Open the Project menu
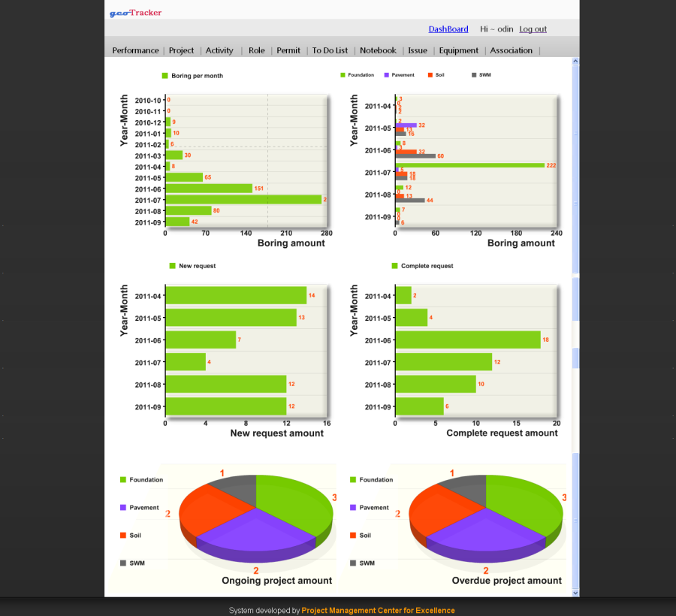The height and width of the screenshot is (616, 676). (181, 50)
